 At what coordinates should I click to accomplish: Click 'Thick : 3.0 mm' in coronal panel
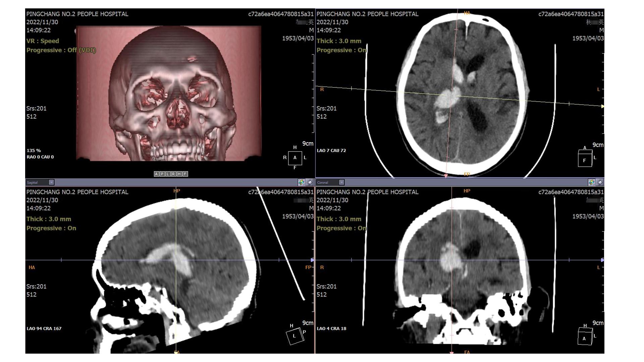coord(339,219)
